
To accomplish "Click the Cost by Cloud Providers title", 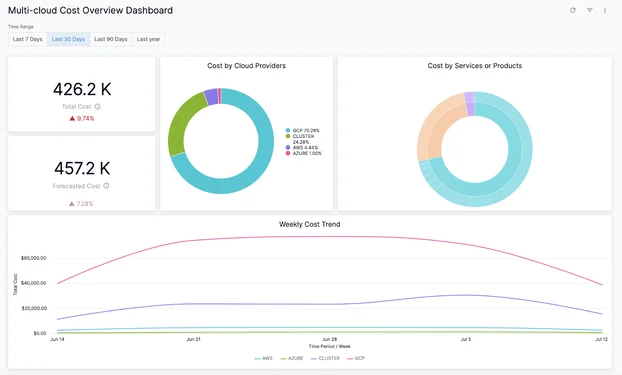I will pos(246,66).
